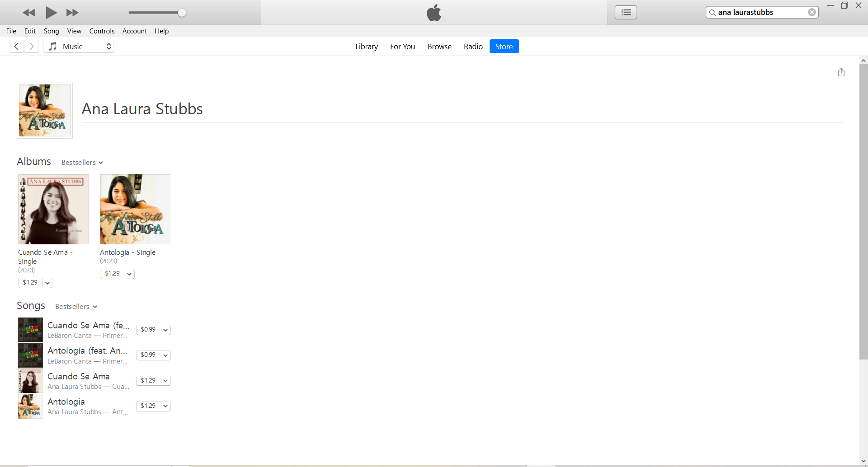Go back with the left arrow button
This screenshot has width=868, height=467.
click(16, 47)
